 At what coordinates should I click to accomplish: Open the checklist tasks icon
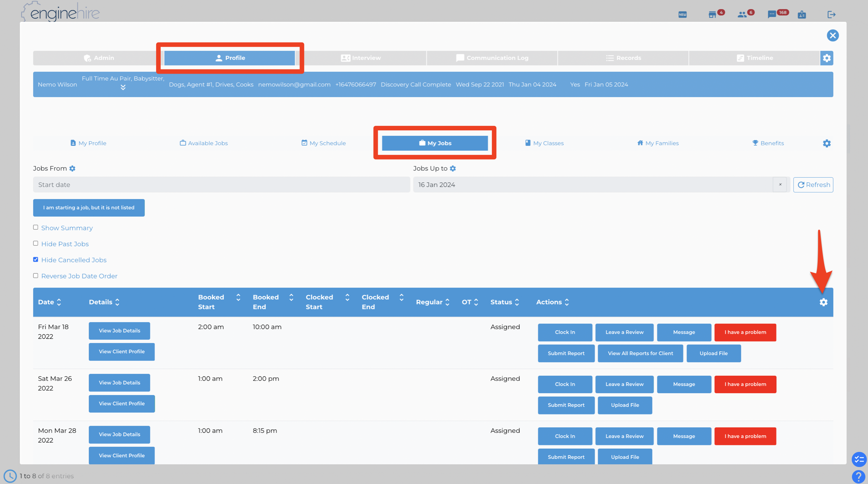(859, 459)
